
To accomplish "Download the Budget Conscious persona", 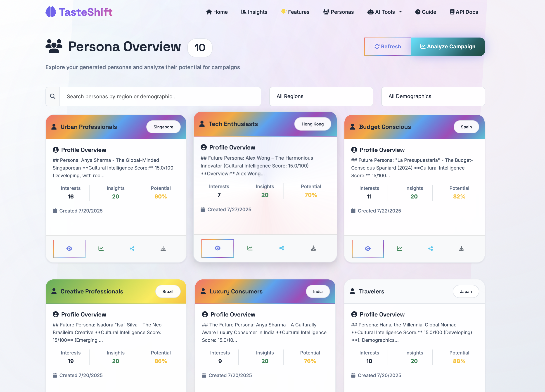I will pos(462,249).
